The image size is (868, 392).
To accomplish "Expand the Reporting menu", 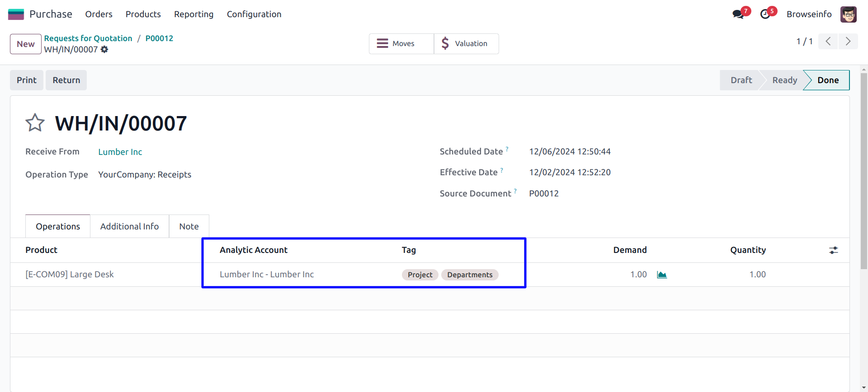I will [x=193, y=14].
